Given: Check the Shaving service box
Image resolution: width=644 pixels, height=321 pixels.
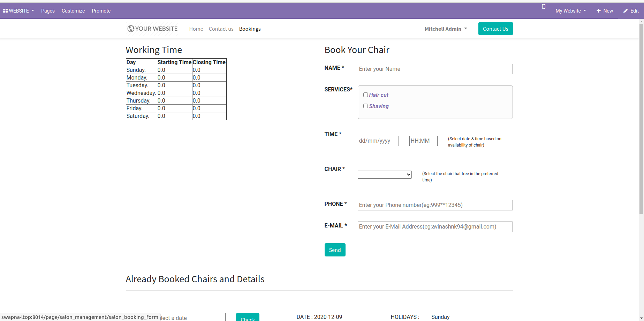Looking at the screenshot, I should 365,106.
